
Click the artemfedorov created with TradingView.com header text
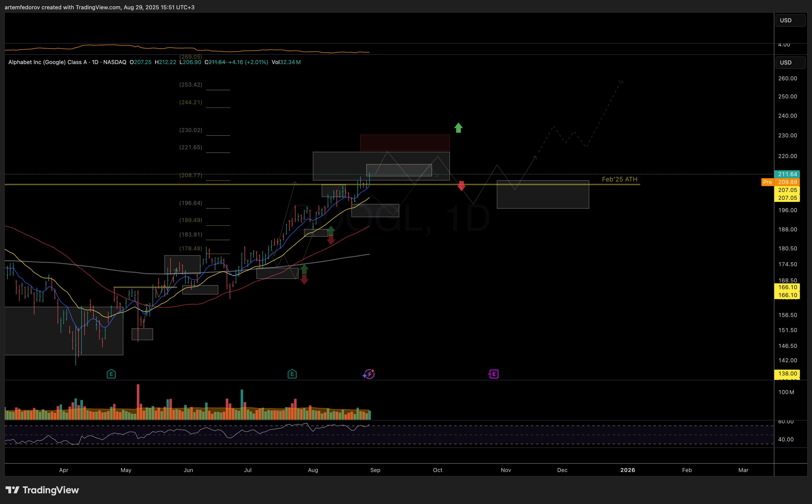[x=99, y=7]
